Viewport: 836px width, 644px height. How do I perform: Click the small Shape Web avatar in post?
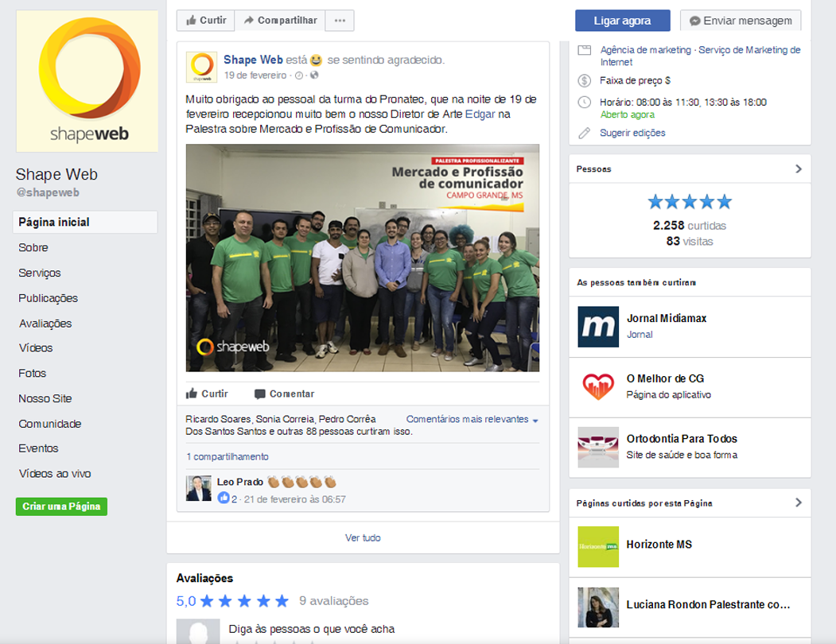click(201, 67)
